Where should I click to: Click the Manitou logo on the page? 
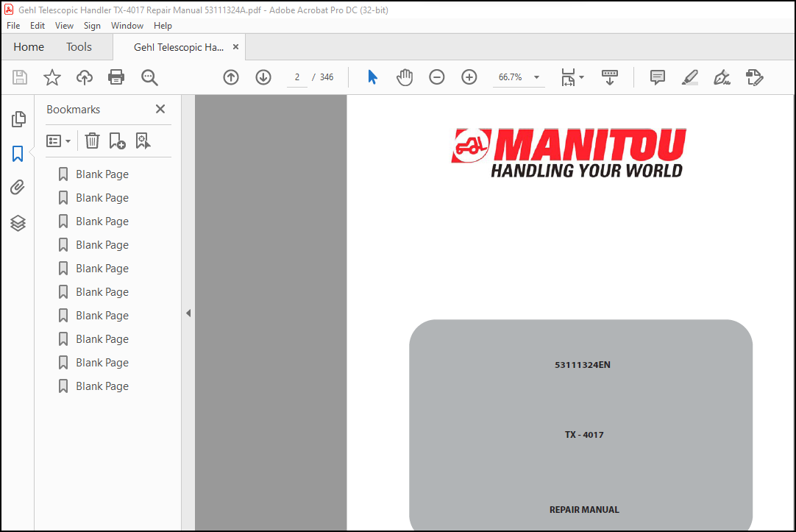[569, 153]
